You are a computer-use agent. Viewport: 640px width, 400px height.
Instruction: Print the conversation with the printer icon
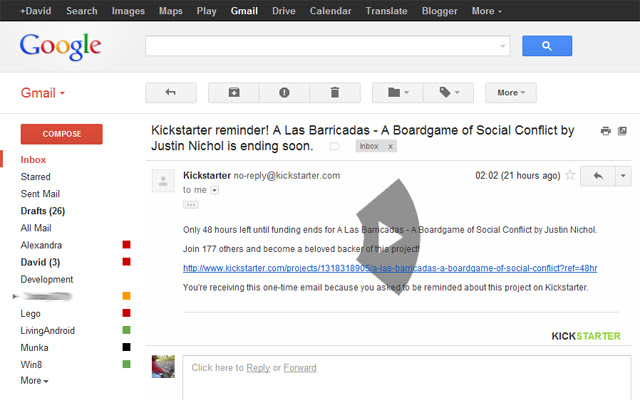(x=606, y=131)
